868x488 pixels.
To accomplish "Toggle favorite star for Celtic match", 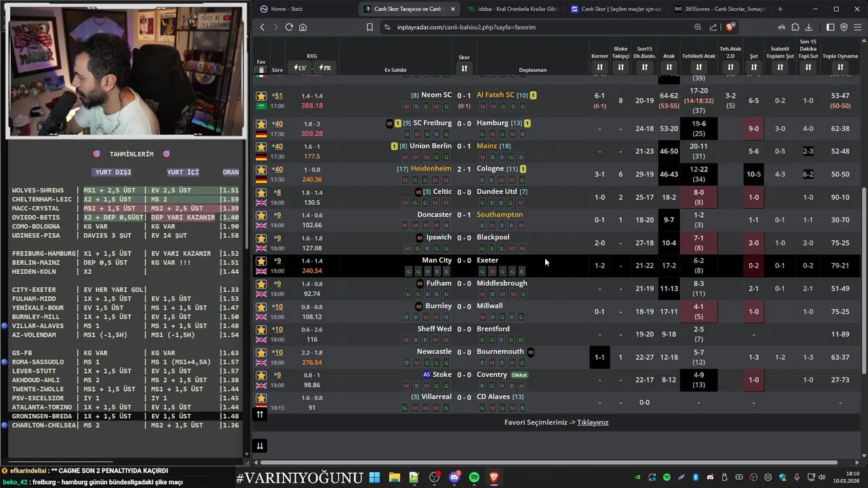I will pyautogui.click(x=261, y=193).
